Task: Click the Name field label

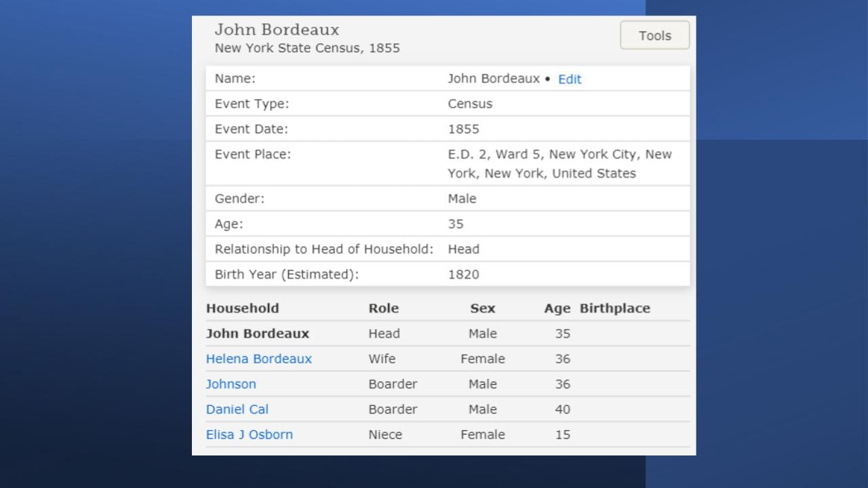Action: (235, 79)
